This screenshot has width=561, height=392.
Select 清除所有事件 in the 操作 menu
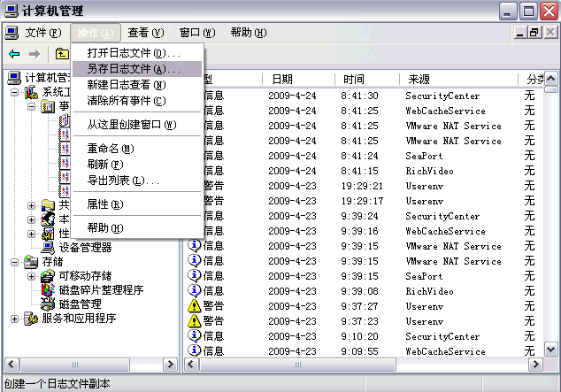click(126, 100)
